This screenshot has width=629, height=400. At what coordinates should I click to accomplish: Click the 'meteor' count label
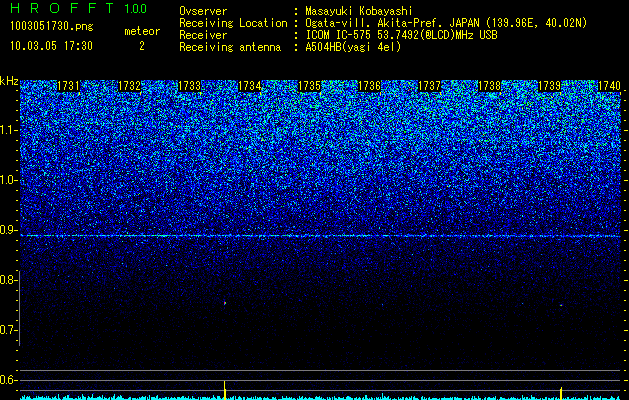(x=142, y=31)
